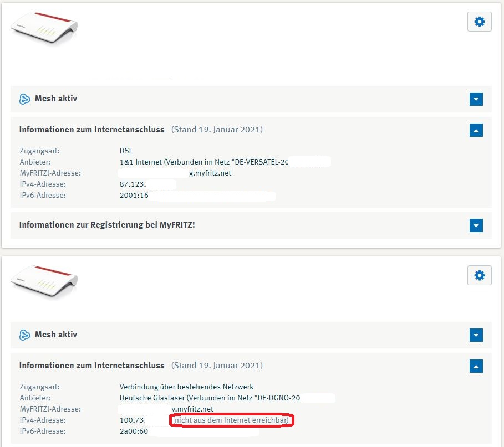
Task: Click provider text '1&1 Internet'
Action: 140,162
